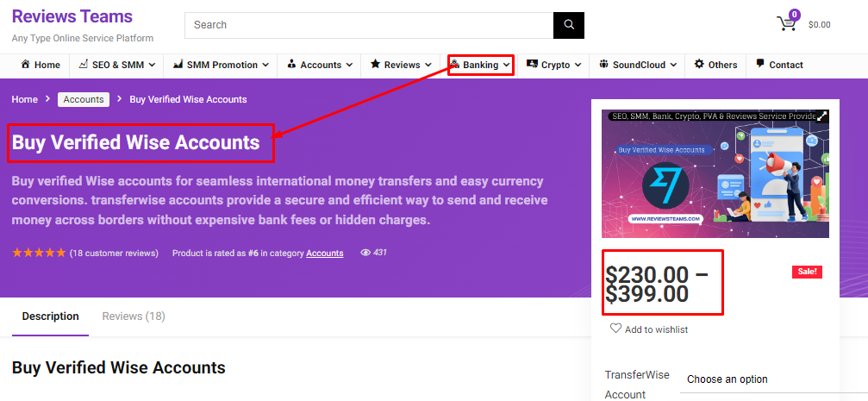
Task: Click 'Buy Verified Wise Accounts' breadcrumb text
Action: click(188, 100)
